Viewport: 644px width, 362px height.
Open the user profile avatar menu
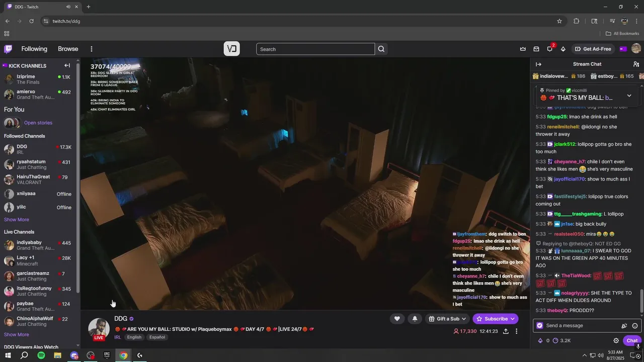coord(636,49)
